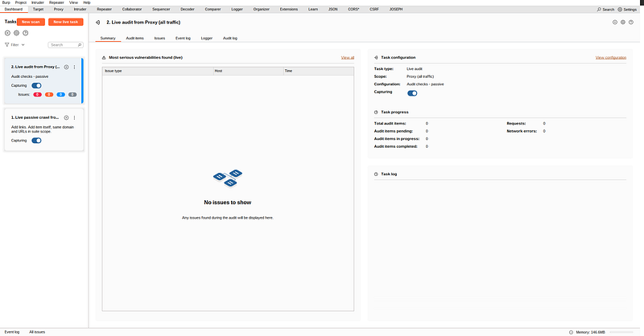The height and width of the screenshot is (336, 644).
Task: Toggle Capturing switch in Task configuration panel
Action: 412,93
